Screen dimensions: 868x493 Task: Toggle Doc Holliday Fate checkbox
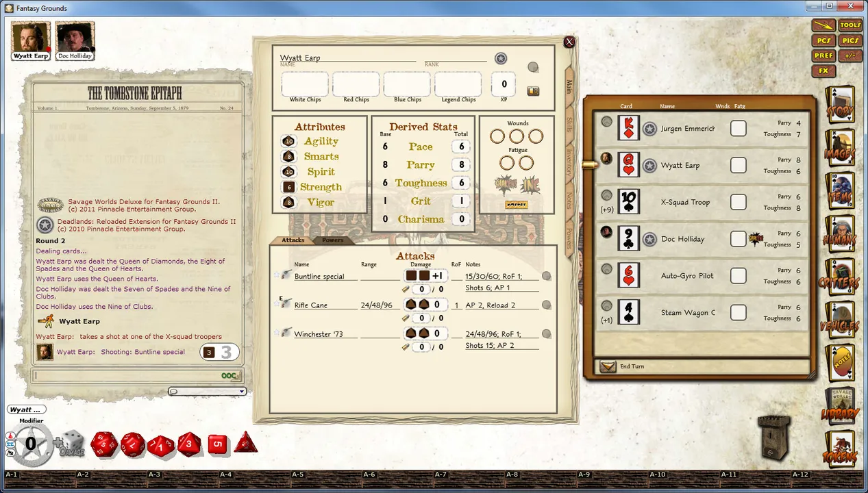tap(738, 239)
